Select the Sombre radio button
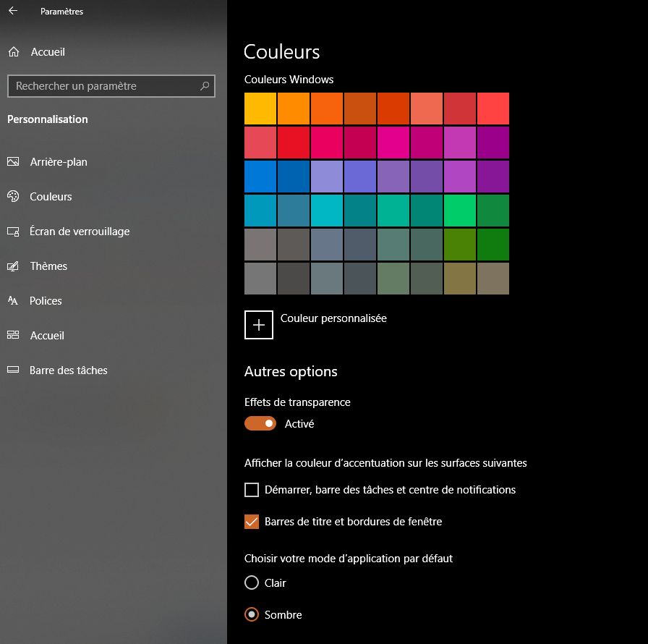Screen dimensions: 648x644 coord(252,614)
